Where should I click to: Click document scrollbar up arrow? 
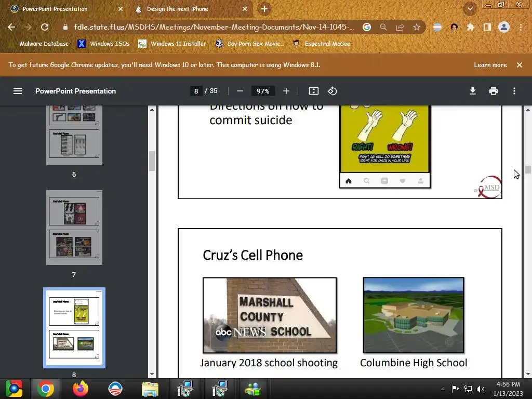528,110
